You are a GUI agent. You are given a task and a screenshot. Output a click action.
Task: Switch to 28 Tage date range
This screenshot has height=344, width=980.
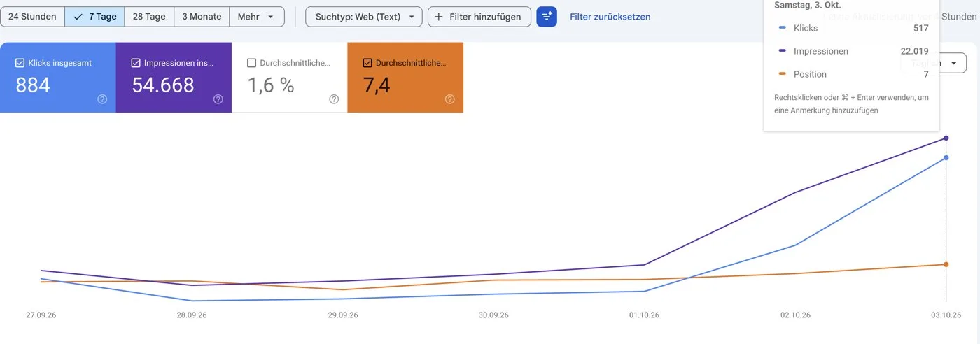coord(150,17)
